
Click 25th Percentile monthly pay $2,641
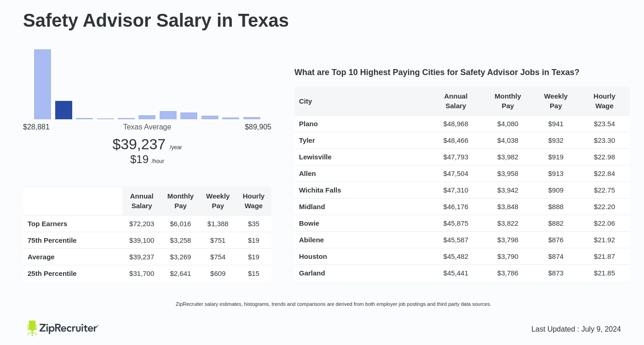(180, 274)
